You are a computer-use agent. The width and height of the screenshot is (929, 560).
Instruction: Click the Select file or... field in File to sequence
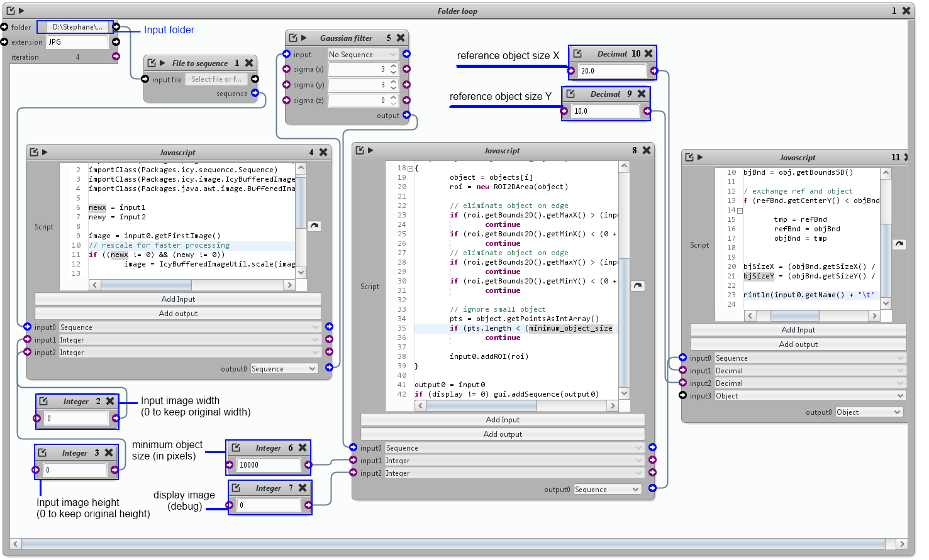(x=217, y=79)
